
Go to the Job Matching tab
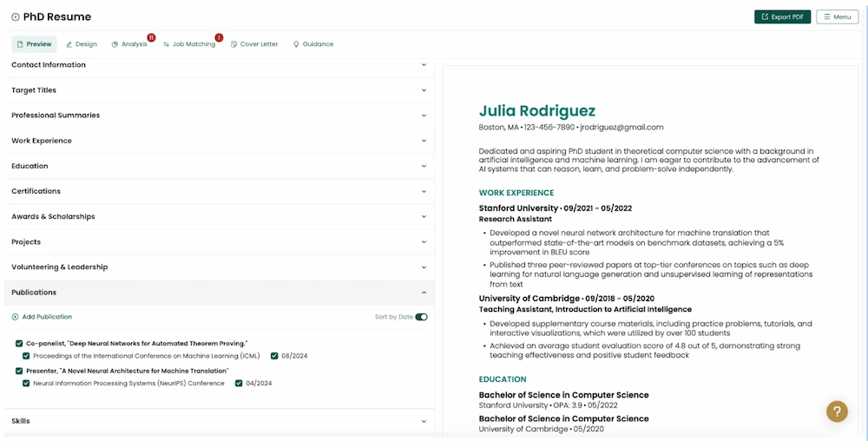click(x=189, y=44)
